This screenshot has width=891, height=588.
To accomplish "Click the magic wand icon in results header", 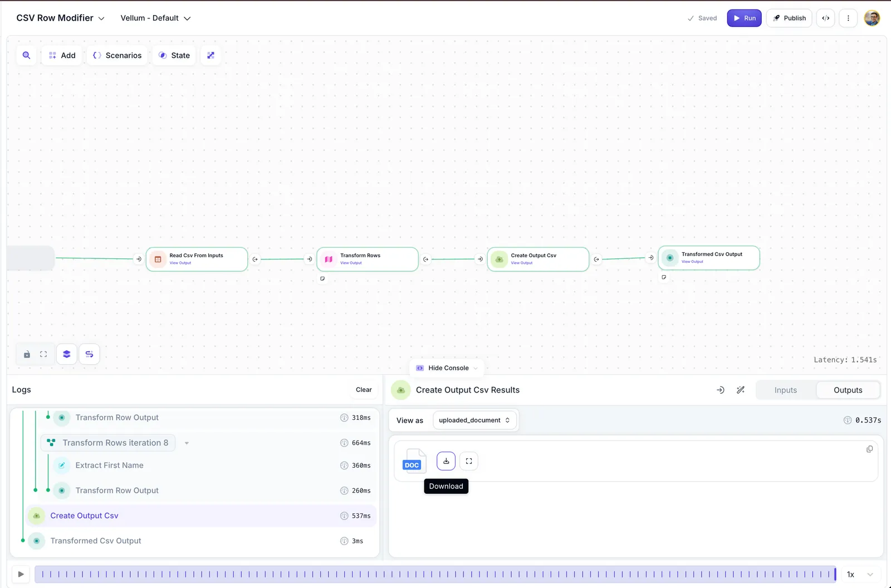I will click(741, 390).
